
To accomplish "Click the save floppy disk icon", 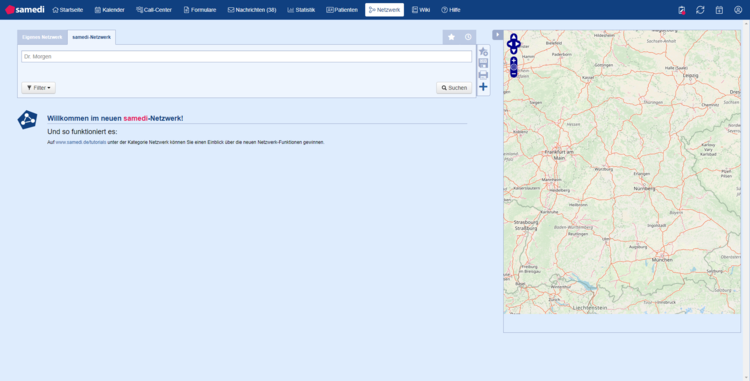I will [483, 63].
